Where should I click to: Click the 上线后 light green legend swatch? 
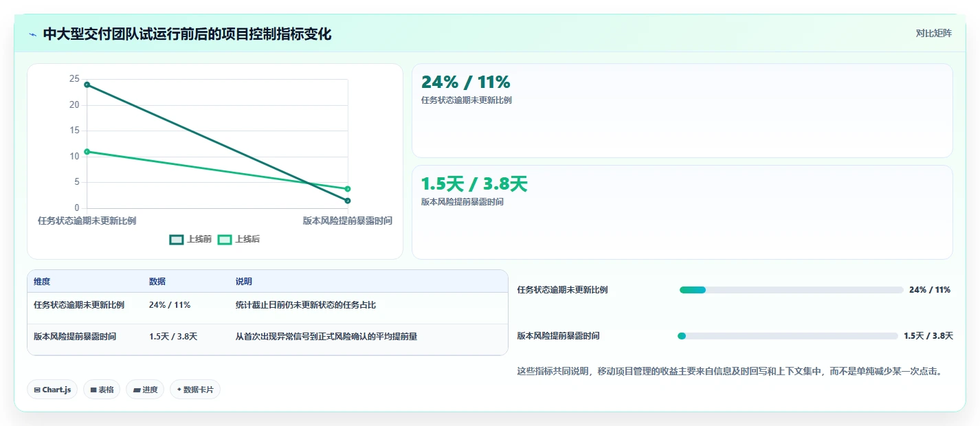point(225,239)
